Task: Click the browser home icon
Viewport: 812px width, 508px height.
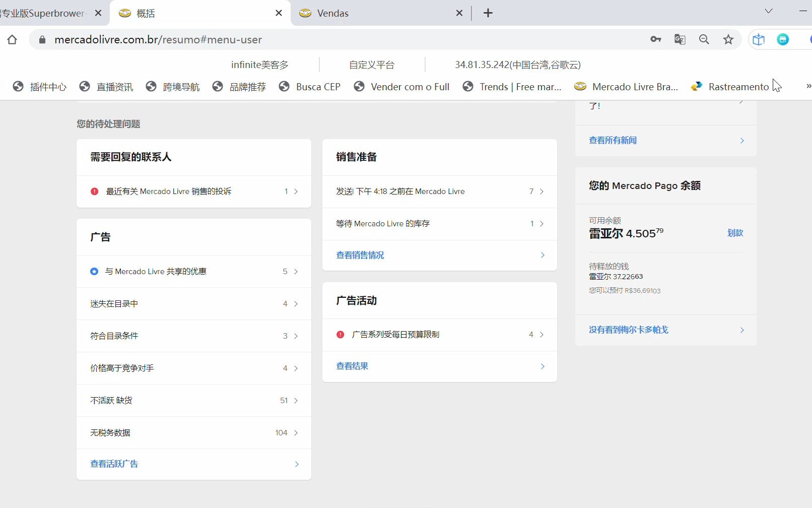Action: [x=12, y=39]
